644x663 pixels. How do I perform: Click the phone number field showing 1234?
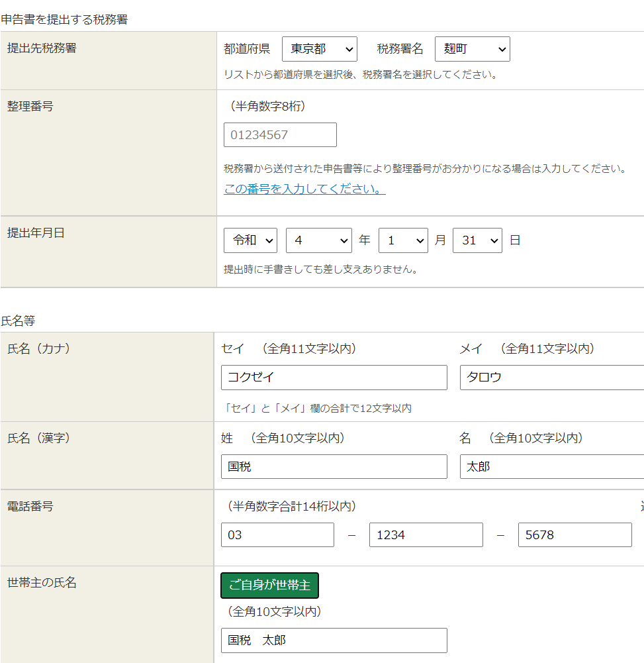[x=426, y=535]
